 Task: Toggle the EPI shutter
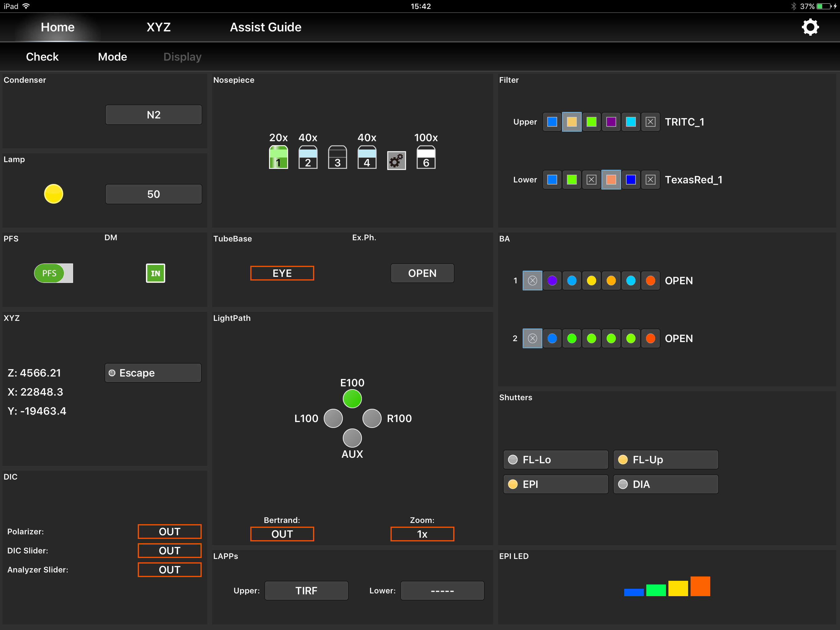556,484
